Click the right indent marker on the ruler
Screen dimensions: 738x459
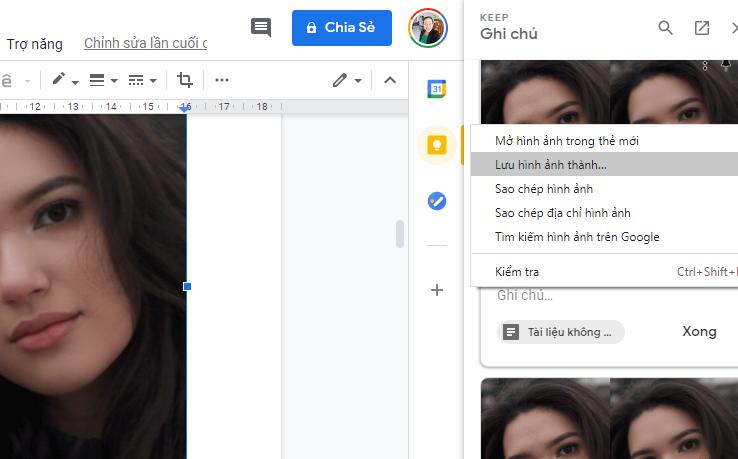184,108
